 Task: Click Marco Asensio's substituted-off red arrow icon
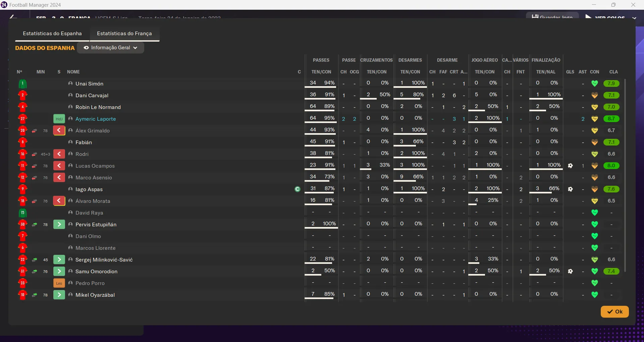59,177
